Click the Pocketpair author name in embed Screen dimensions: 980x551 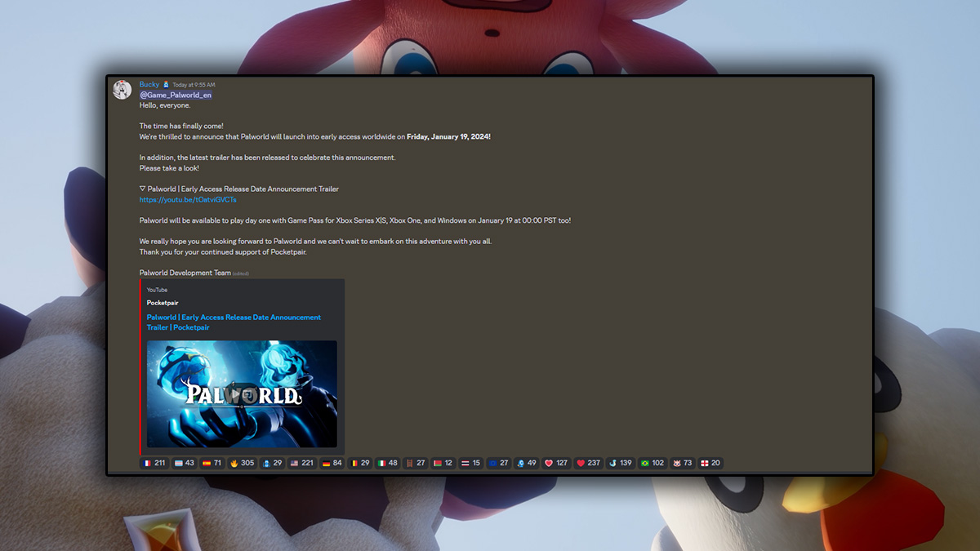pos(163,303)
